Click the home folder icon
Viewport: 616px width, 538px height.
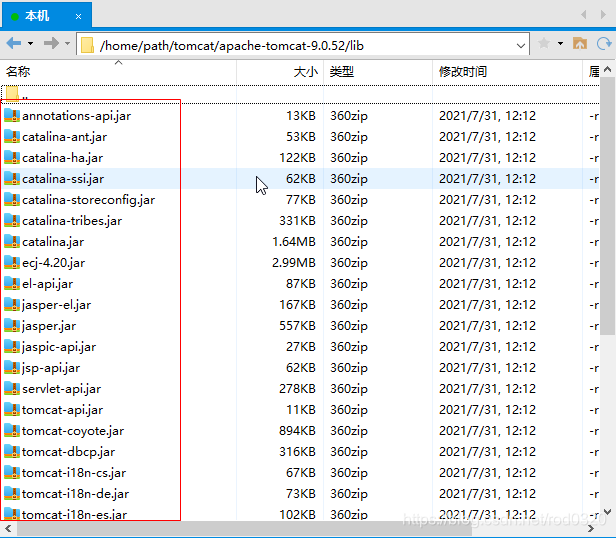pos(580,43)
